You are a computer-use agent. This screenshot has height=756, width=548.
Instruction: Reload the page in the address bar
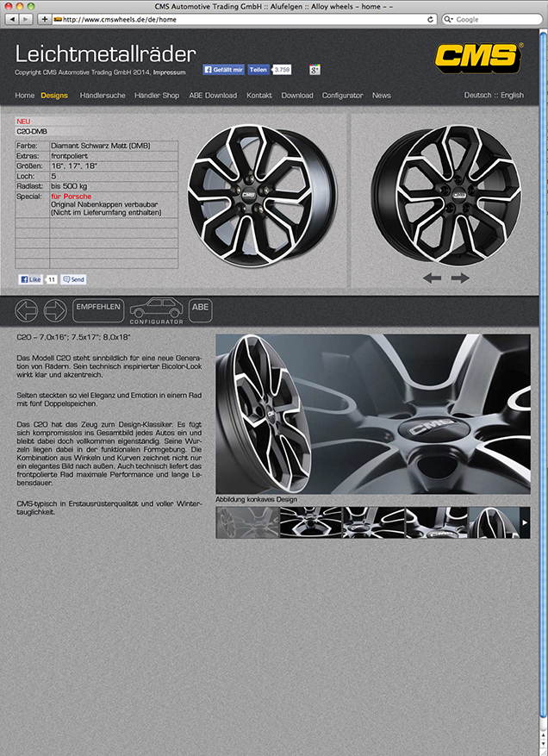[x=431, y=19]
